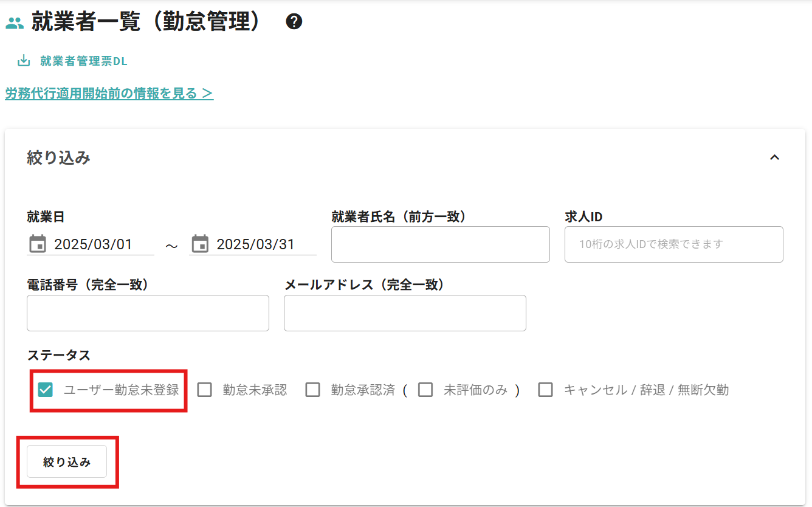Select the キャンセル / 辞退 / 無断欠勤 checkbox
The image size is (812, 507).
click(x=546, y=390)
